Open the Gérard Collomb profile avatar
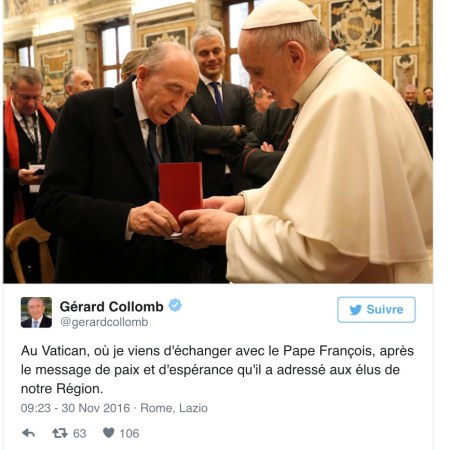Viewport: 450px width, 450px height. pos(36,312)
